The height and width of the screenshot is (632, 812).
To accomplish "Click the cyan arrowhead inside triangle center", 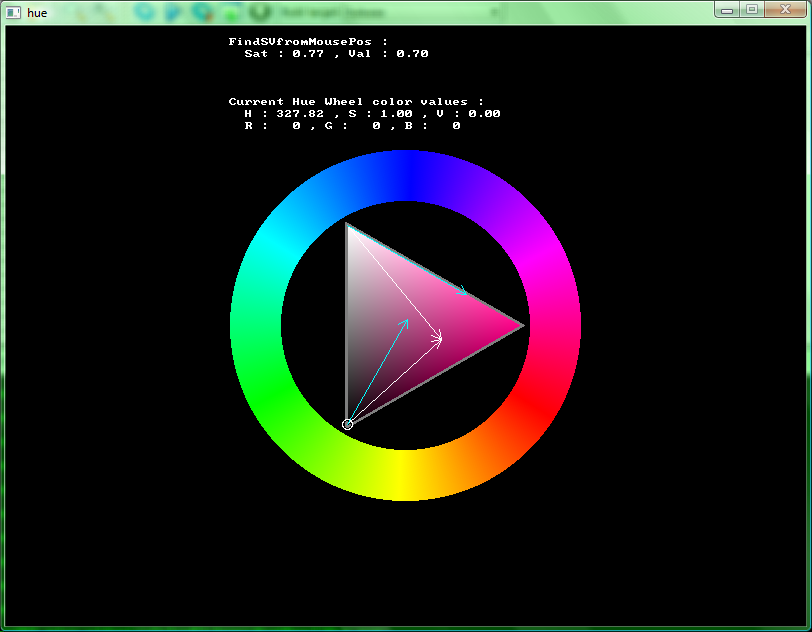I will (405, 322).
